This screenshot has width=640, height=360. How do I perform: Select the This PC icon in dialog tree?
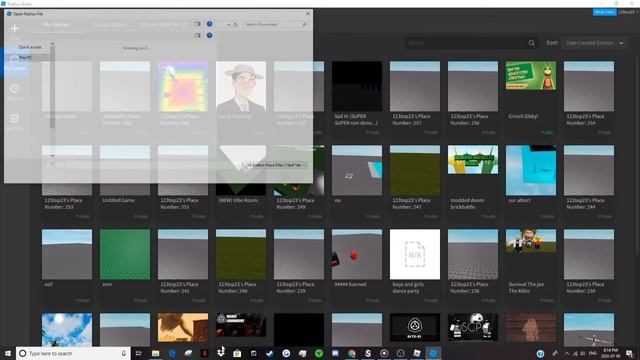pyautogui.click(x=14, y=58)
